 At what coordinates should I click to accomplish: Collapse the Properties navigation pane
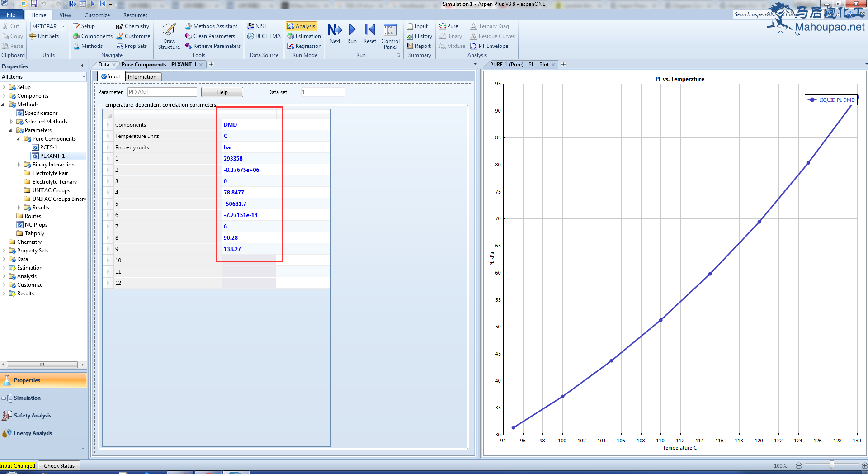82,66
